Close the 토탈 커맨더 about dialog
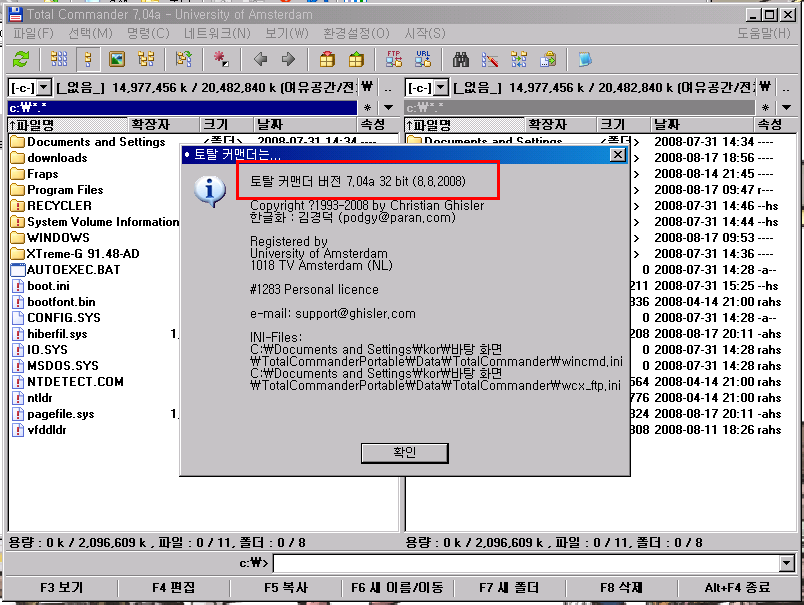 pos(618,154)
